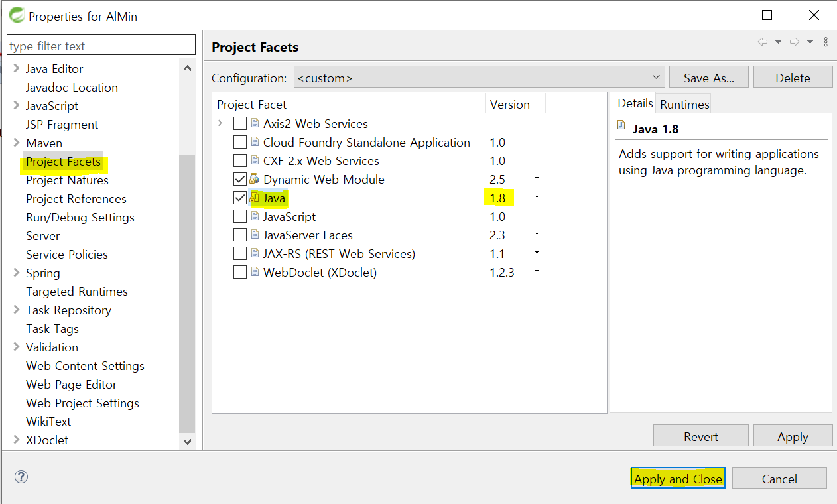Viewport: 837px width, 504px height.
Task: Click the Spring leaf icon in title bar
Action: (17, 15)
